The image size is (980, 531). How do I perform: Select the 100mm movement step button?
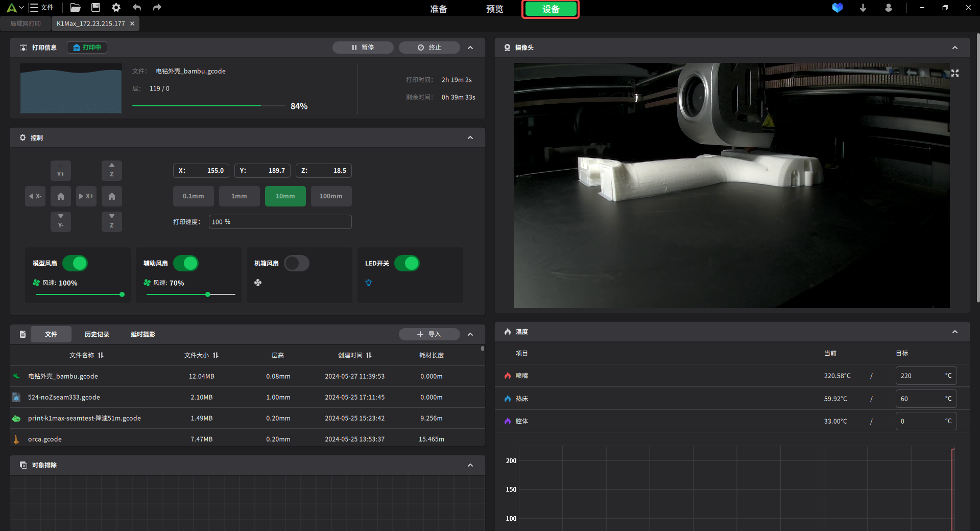331,196
